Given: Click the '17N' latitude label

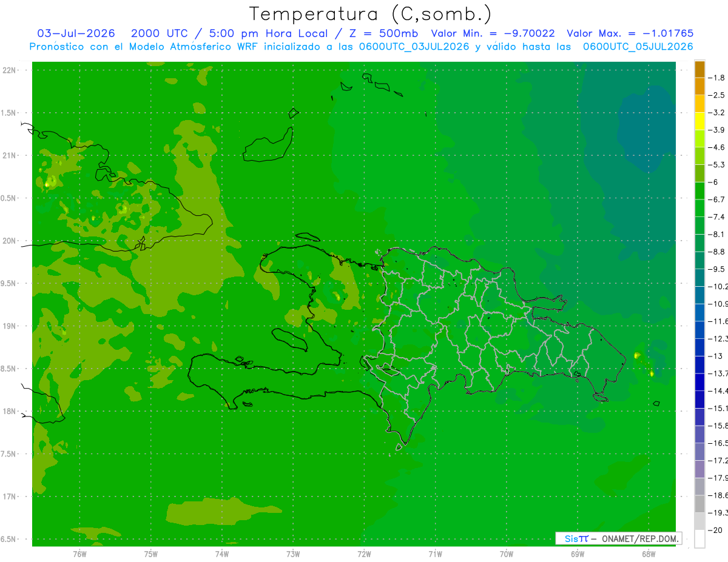Looking at the screenshot, I should tap(8, 497).
